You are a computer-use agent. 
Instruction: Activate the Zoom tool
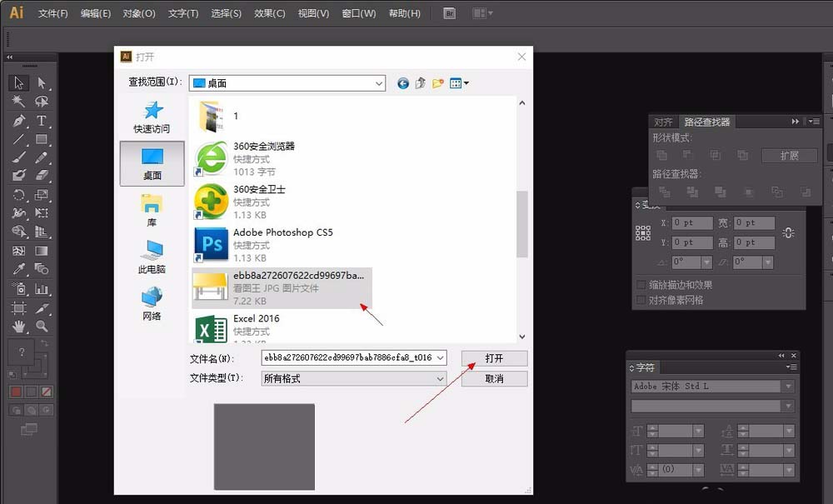coord(42,326)
